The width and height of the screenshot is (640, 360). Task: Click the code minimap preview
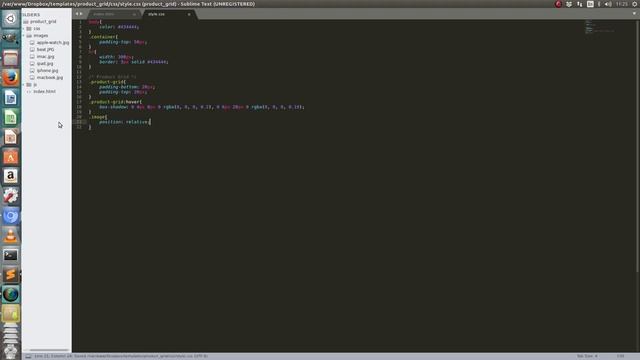(x=600, y=27)
